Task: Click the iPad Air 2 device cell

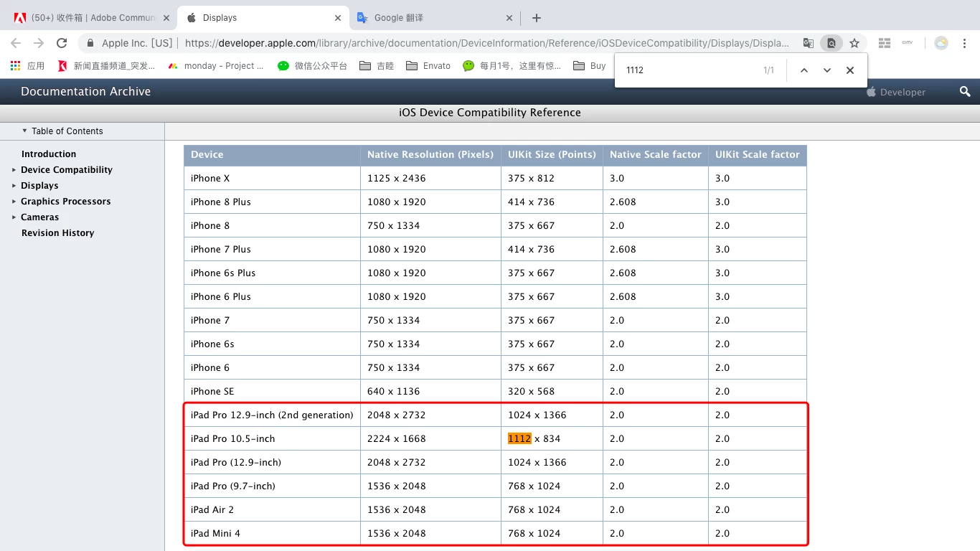Action: coord(272,509)
